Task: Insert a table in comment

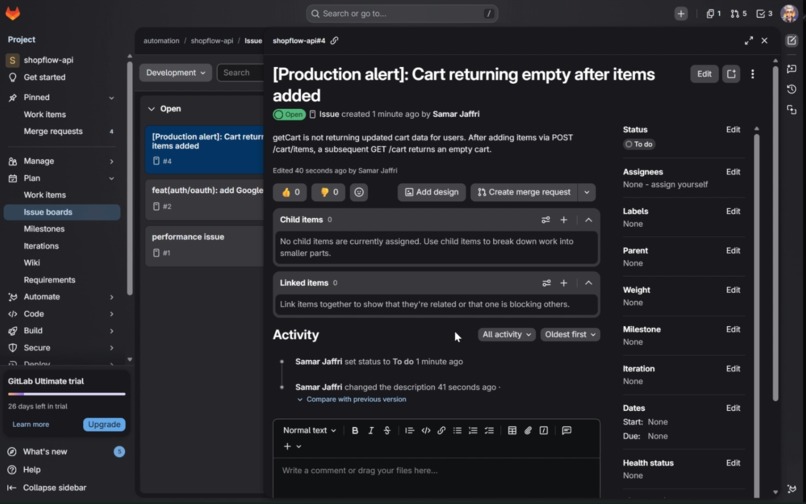Action: pyautogui.click(x=512, y=430)
